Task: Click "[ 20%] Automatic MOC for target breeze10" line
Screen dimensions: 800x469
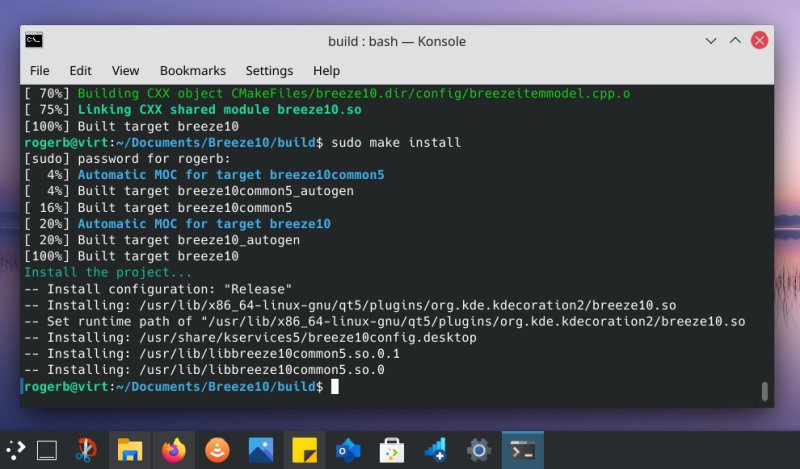Action: [178, 224]
